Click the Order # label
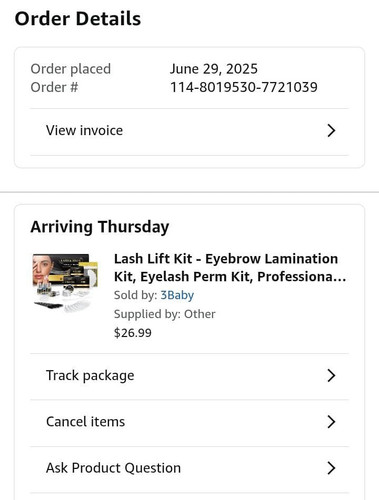The image size is (379, 500). [x=54, y=88]
